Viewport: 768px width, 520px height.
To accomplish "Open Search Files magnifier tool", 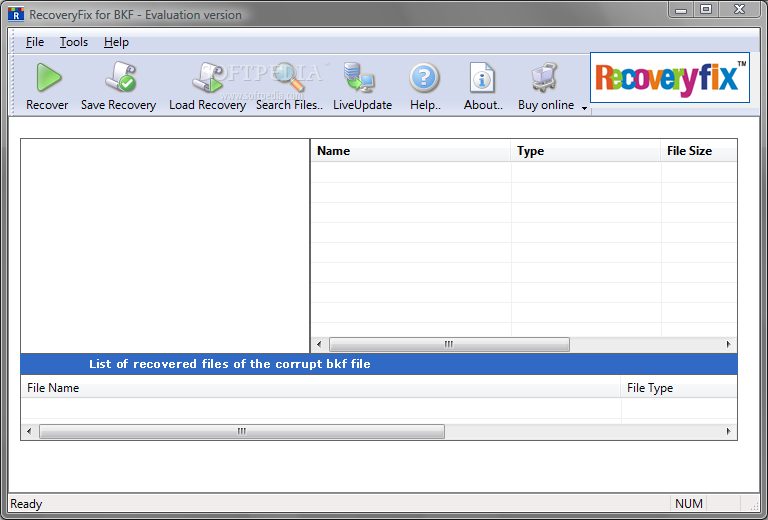I will pyautogui.click(x=289, y=77).
